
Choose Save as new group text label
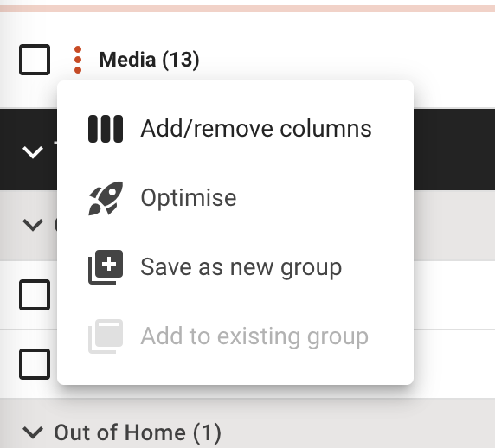pos(241,267)
